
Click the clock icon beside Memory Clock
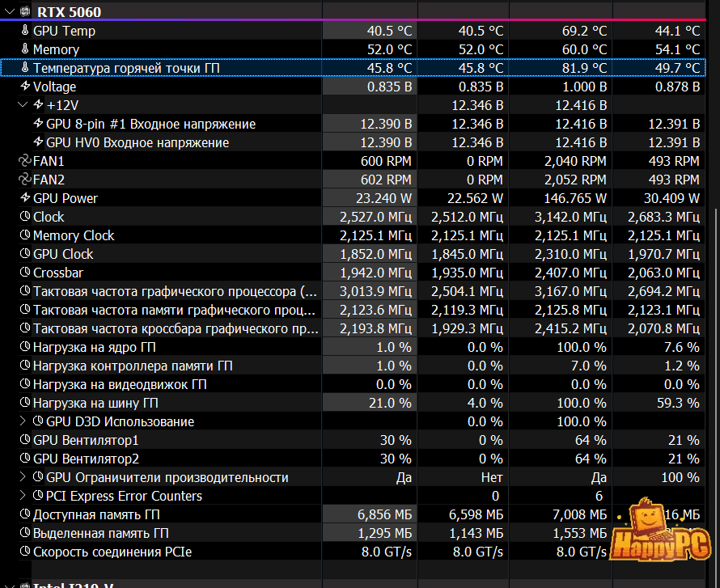[25, 235]
